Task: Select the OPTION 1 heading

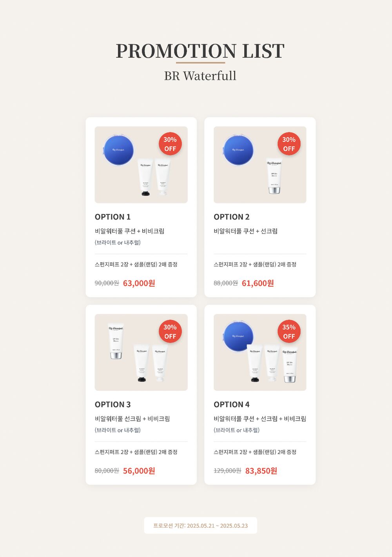Action: click(113, 217)
